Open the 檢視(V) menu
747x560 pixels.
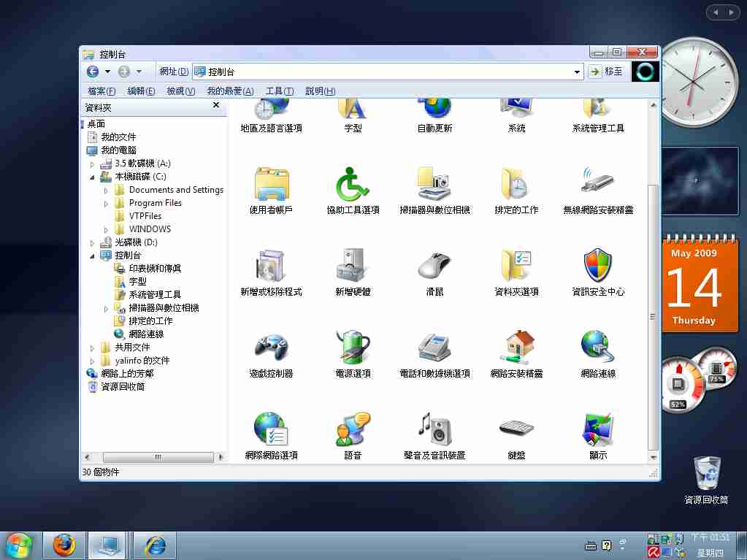[x=180, y=91]
